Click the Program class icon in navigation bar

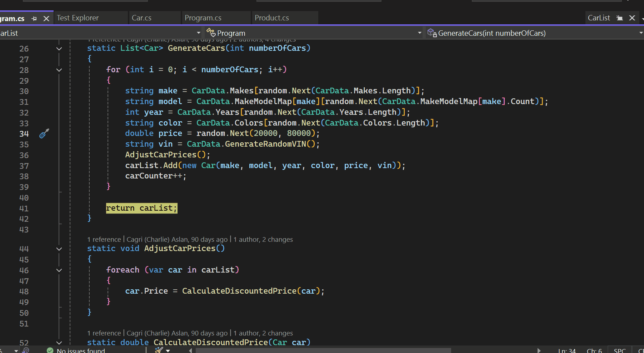click(211, 33)
